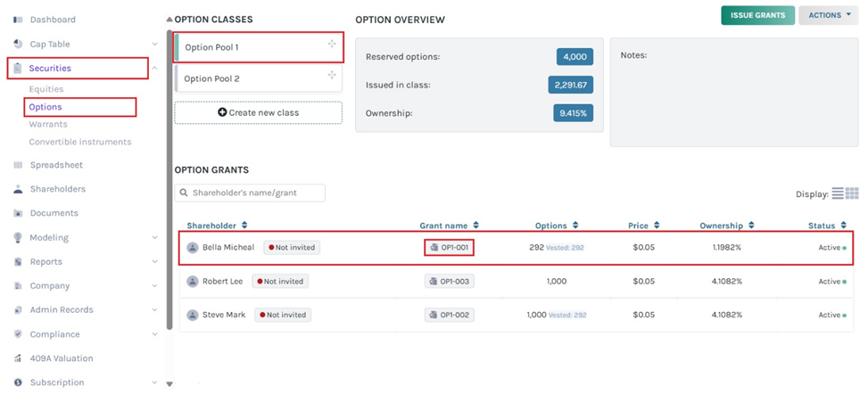The width and height of the screenshot is (868, 402).
Task: Click the Company building icon
Action: [x=17, y=286]
